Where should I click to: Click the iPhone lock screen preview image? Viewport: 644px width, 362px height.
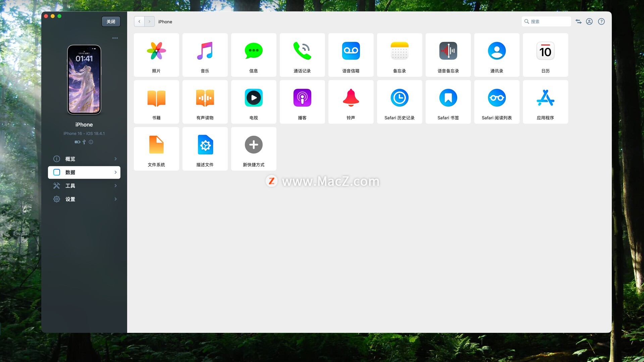point(84,80)
